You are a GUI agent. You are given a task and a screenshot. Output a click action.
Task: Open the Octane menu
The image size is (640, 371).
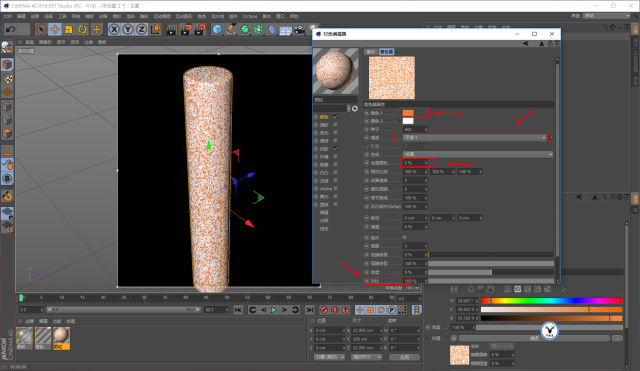(250, 16)
